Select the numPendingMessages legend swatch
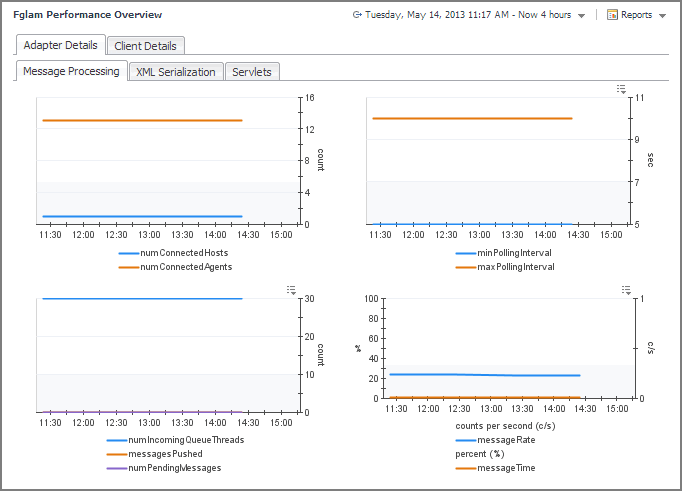This screenshot has height=491, width=682. (x=117, y=467)
